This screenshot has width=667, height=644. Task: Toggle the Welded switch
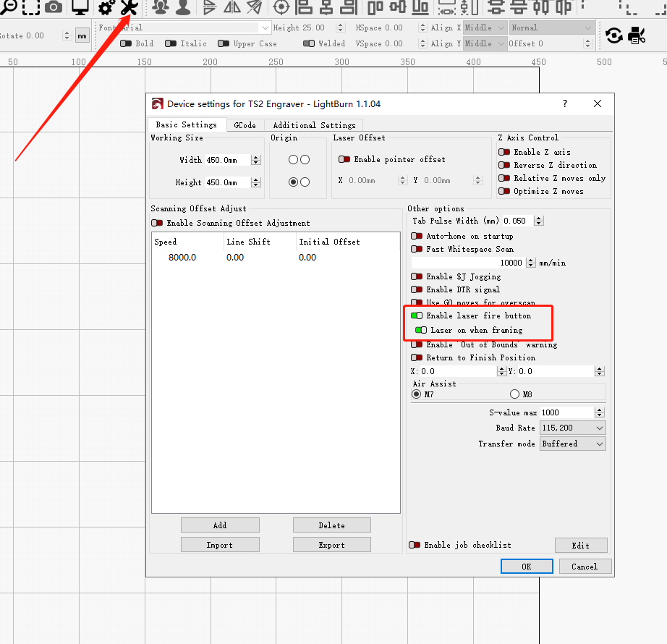pyautogui.click(x=309, y=43)
